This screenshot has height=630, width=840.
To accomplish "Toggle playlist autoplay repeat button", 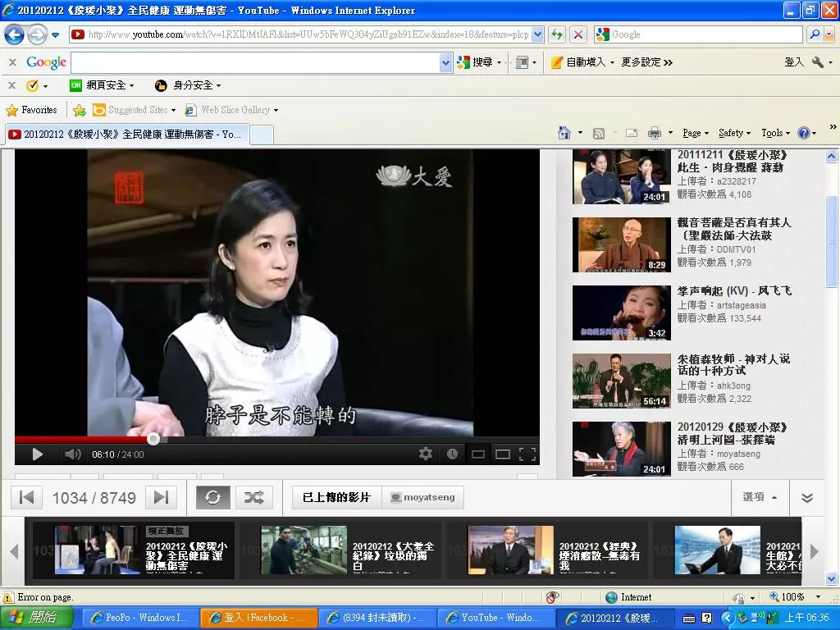I will click(212, 497).
